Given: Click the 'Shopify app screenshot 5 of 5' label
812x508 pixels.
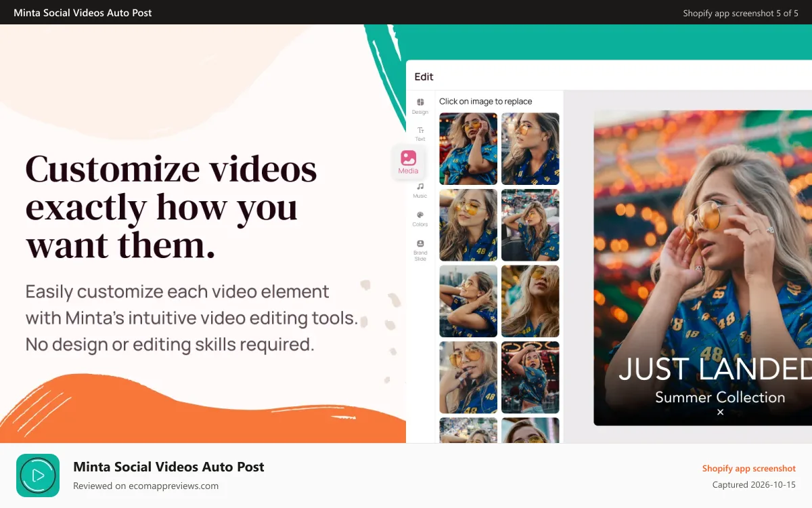Looking at the screenshot, I should tap(740, 13).
